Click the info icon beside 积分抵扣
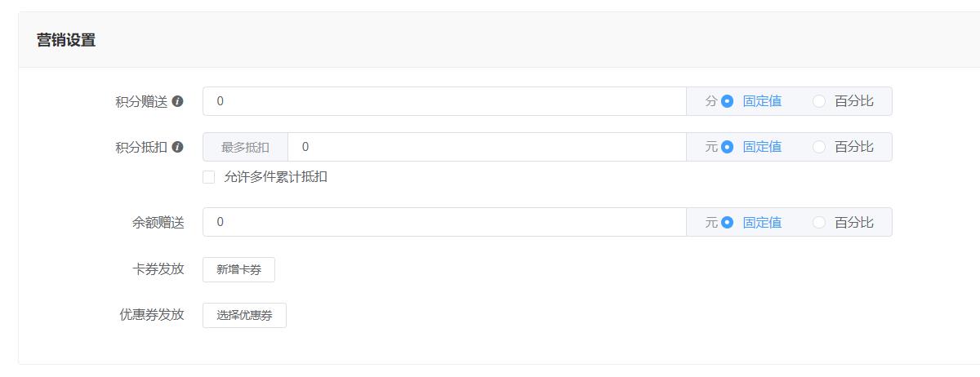Screen dimensions: 980x377 178,148
